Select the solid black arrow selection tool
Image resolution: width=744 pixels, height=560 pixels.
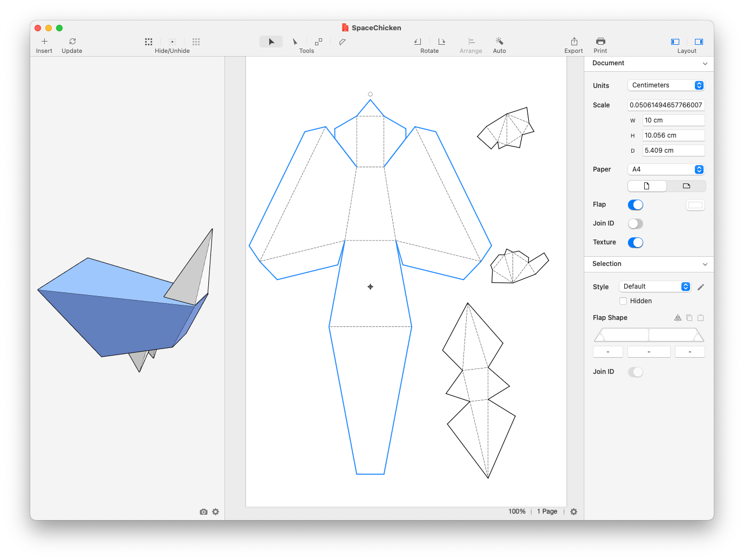(271, 42)
